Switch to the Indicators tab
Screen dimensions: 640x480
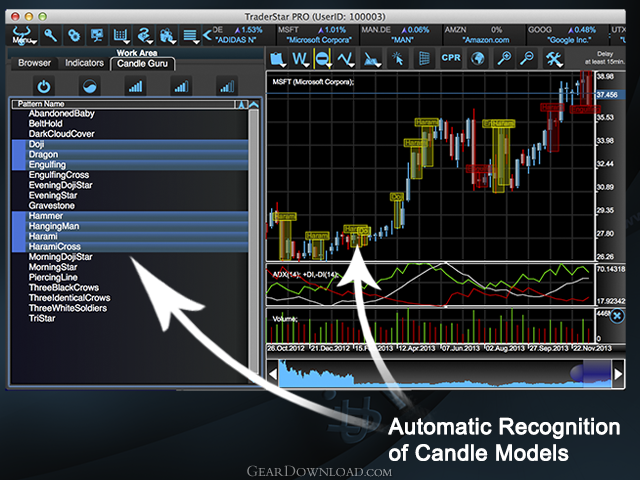tap(84, 63)
